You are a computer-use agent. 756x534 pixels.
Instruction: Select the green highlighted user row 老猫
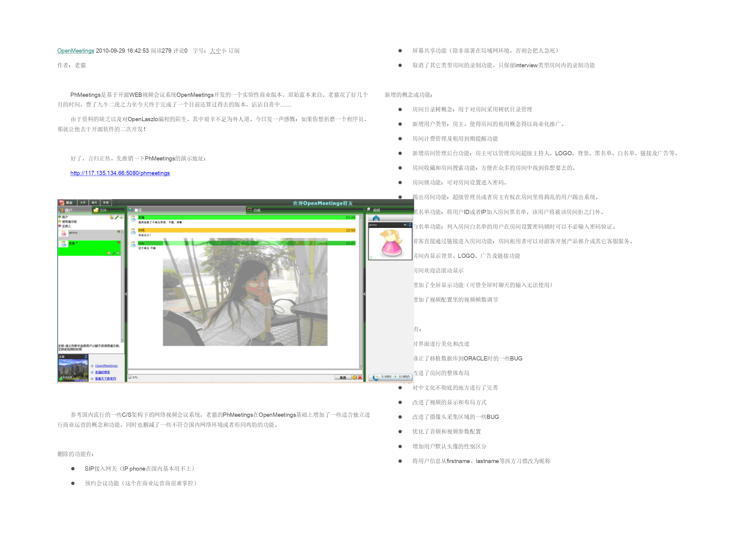pyautogui.click(x=90, y=248)
